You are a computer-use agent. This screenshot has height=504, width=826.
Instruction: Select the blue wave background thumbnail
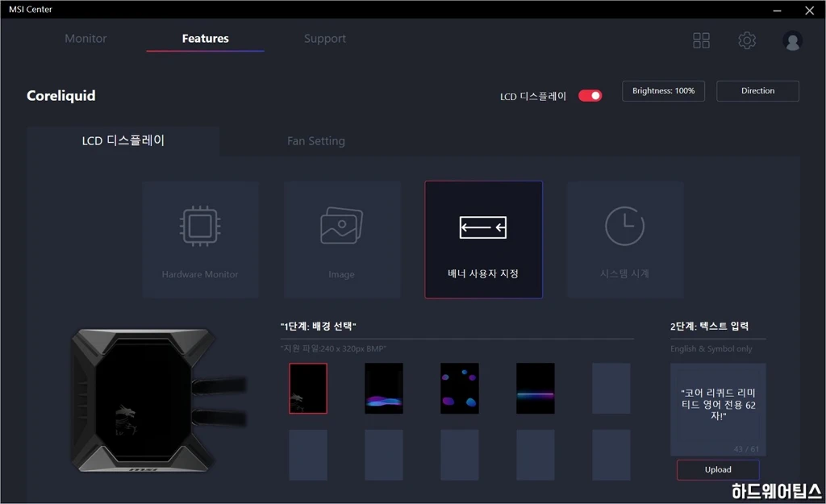(384, 388)
